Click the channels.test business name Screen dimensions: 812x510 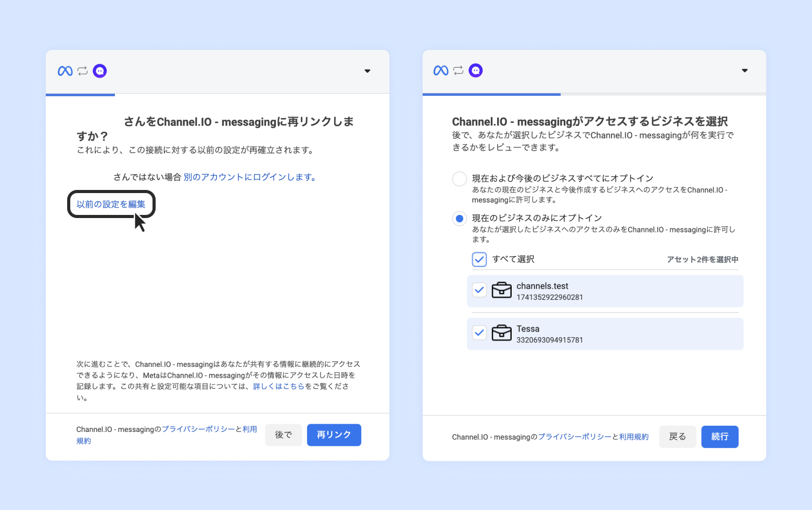[x=542, y=286]
